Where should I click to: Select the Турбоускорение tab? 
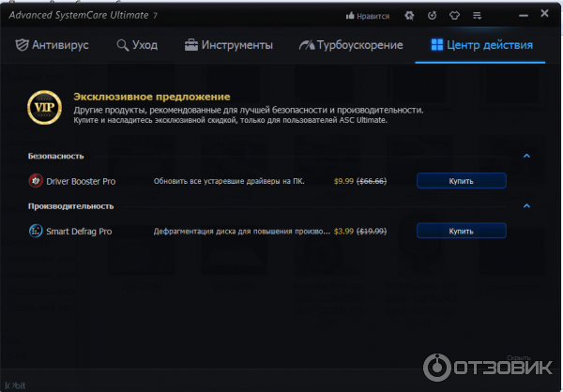coord(351,45)
